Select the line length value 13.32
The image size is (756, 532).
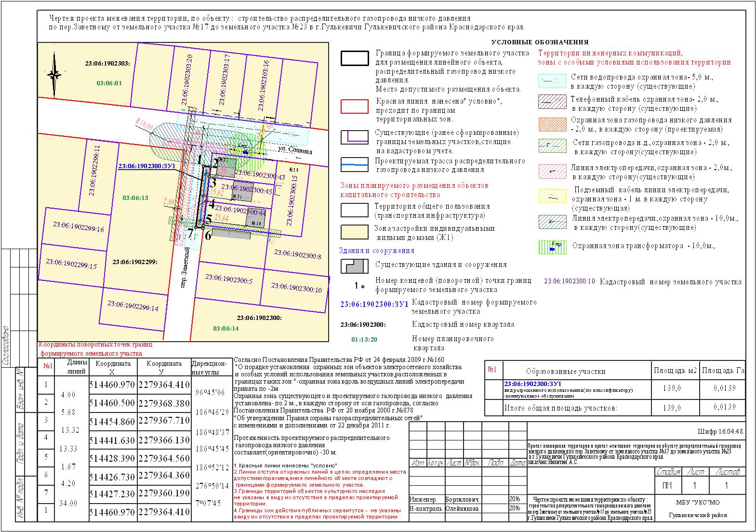70,430
